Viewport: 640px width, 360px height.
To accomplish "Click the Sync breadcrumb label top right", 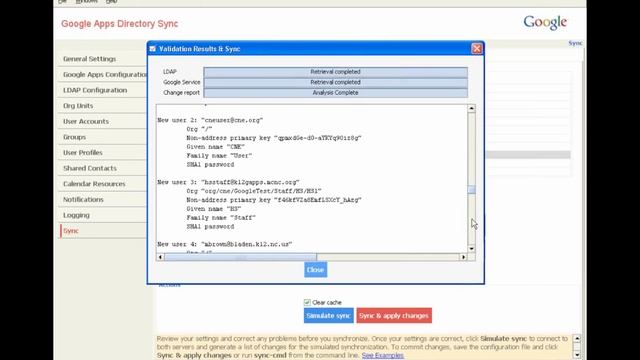I will click(x=575, y=43).
